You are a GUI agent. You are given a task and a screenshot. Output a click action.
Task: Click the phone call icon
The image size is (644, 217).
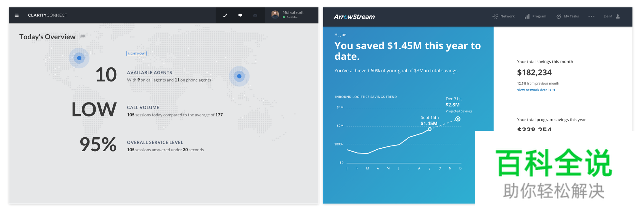pyautogui.click(x=225, y=15)
